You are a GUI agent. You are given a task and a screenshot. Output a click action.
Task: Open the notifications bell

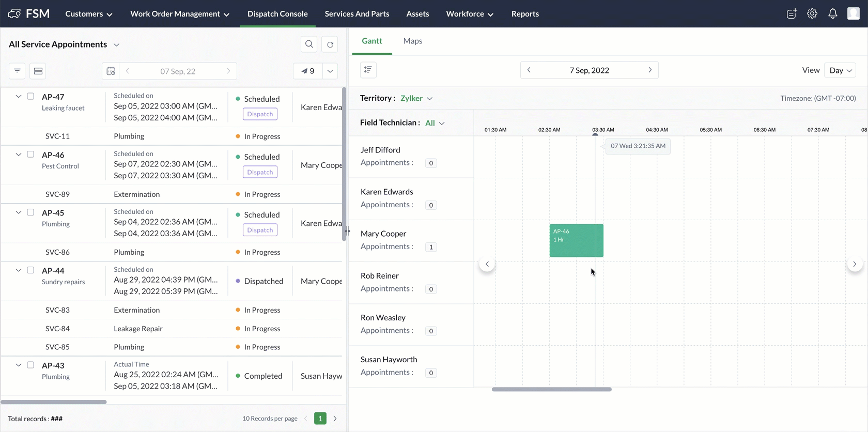(832, 14)
